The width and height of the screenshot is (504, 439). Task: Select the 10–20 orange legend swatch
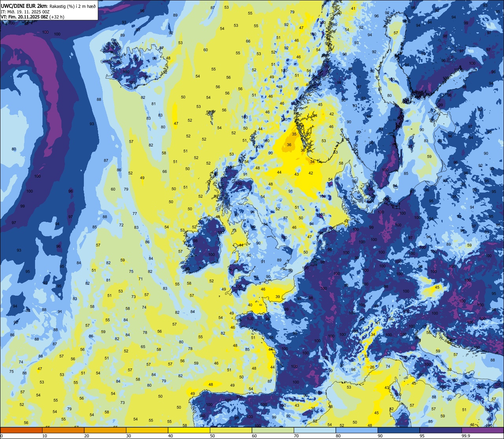point(63,430)
